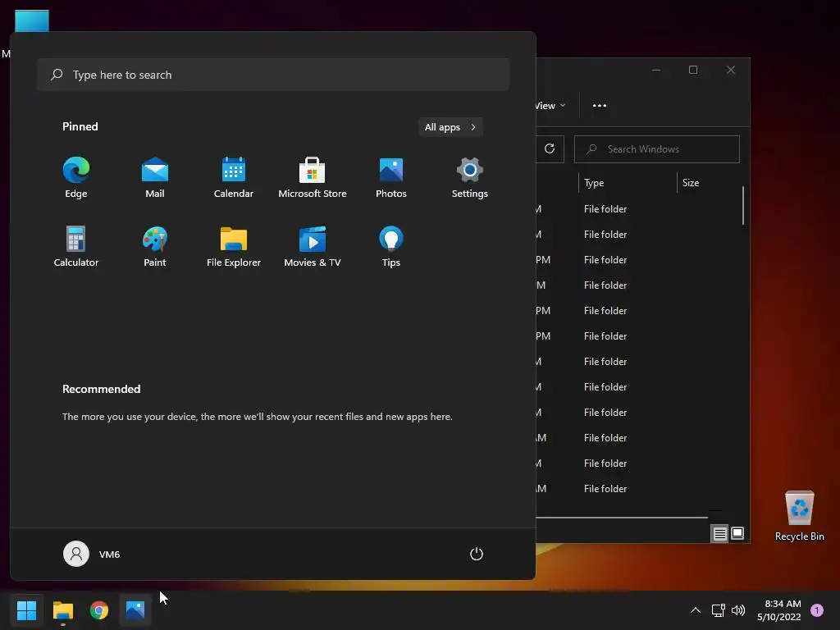Show All apps list
840x630 pixels.
[x=450, y=127]
